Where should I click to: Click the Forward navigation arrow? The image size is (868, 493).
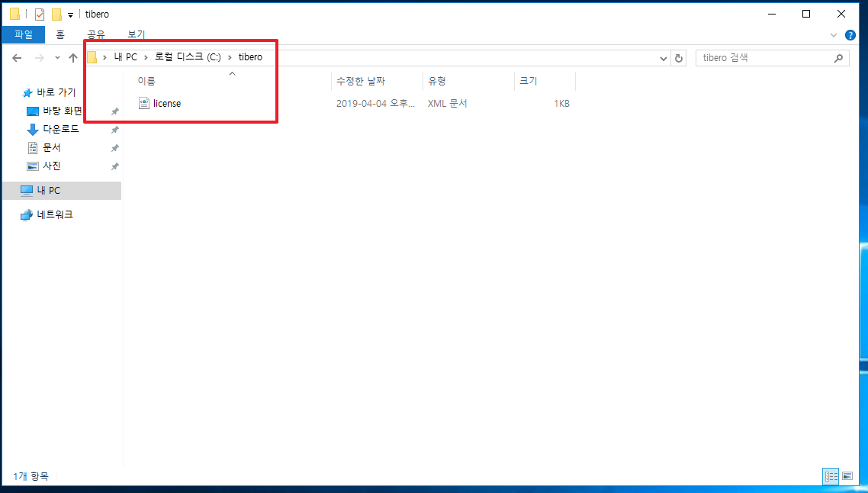40,57
